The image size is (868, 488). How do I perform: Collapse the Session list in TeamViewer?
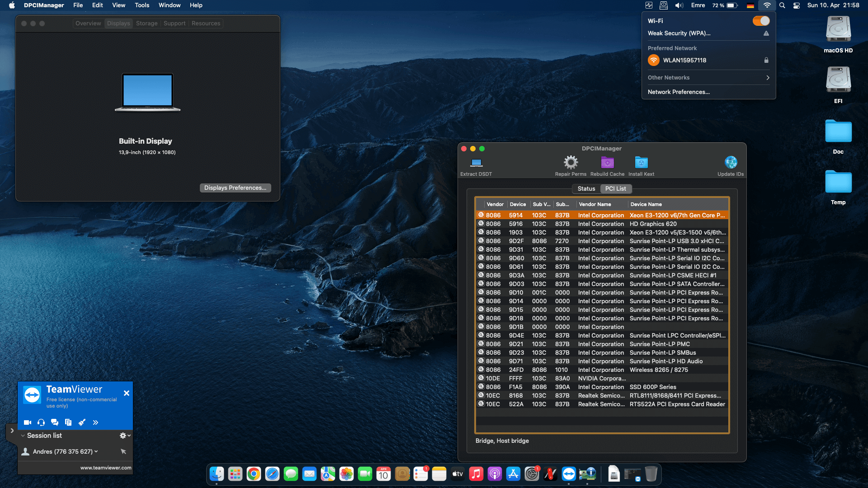[23, 435]
